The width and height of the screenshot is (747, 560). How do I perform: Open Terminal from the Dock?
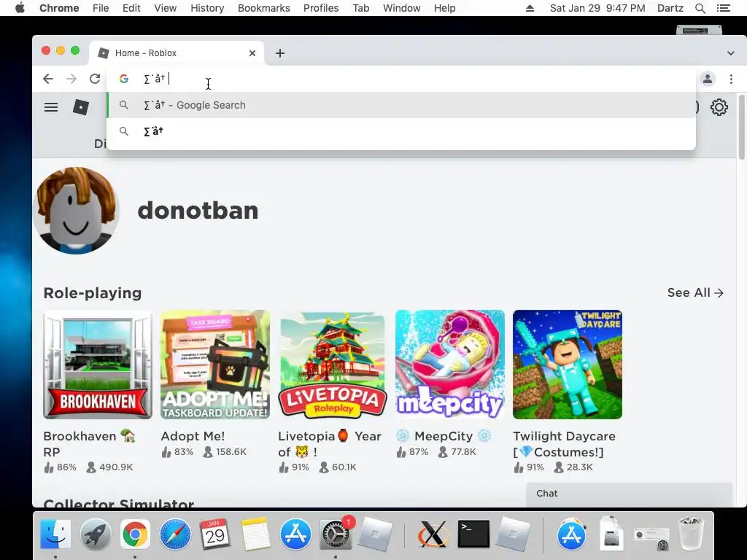click(473, 534)
